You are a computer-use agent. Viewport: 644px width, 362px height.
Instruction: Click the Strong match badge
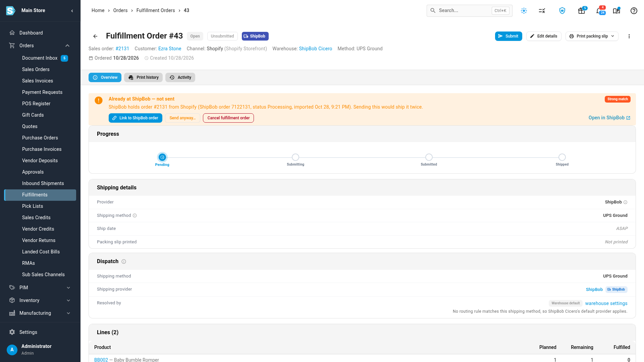tap(618, 99)
